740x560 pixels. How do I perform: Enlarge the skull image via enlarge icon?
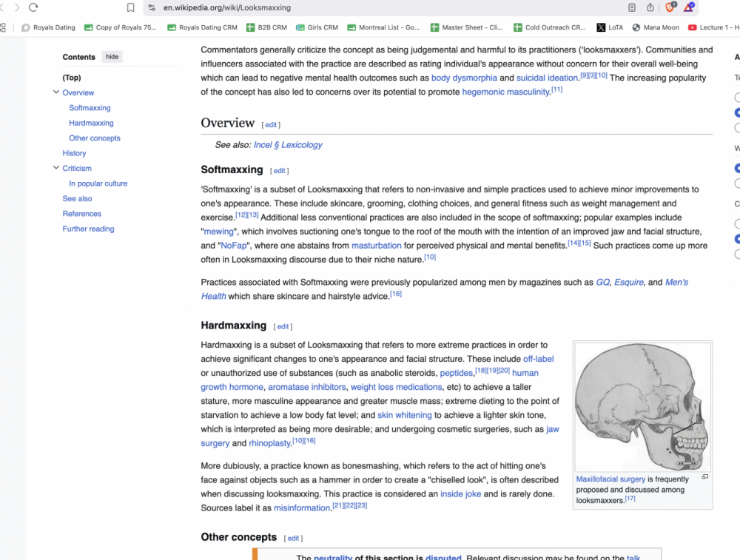coord(704,477)
